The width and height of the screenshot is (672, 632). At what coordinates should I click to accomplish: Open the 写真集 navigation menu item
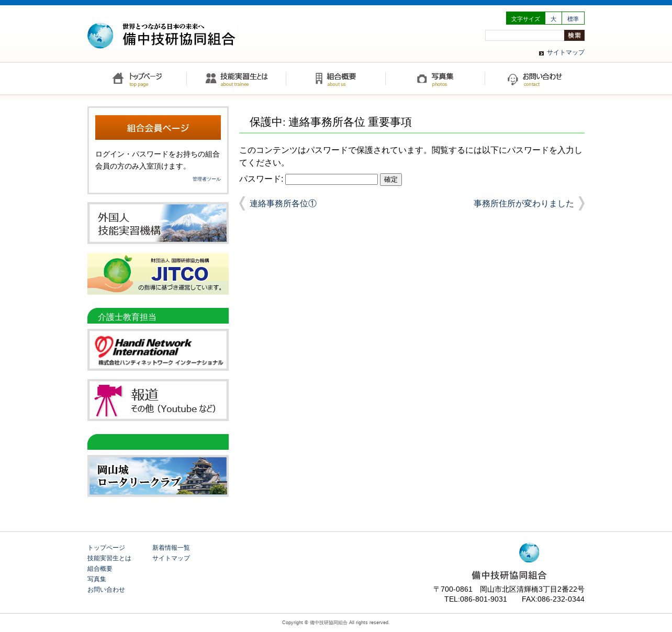[x=435, y=79]
